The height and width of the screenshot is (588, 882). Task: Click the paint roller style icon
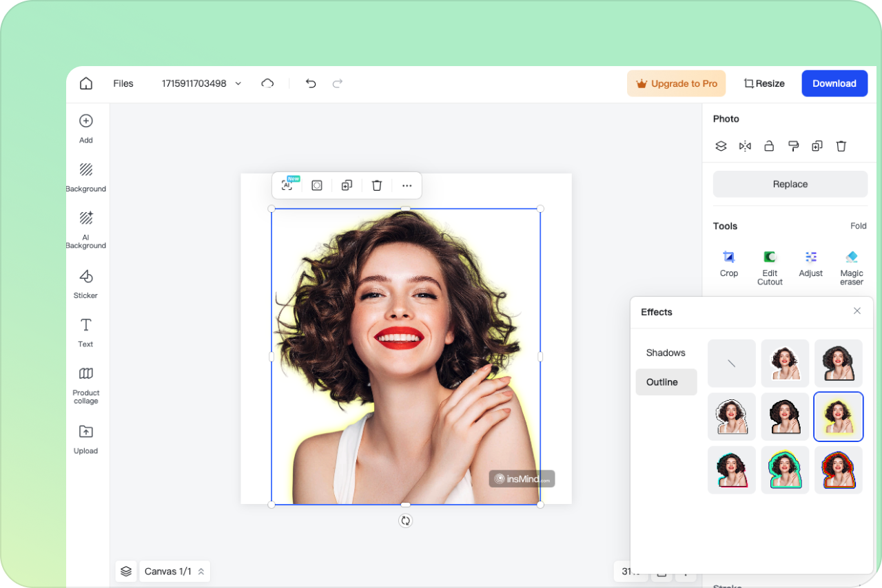tap(793, 146)
